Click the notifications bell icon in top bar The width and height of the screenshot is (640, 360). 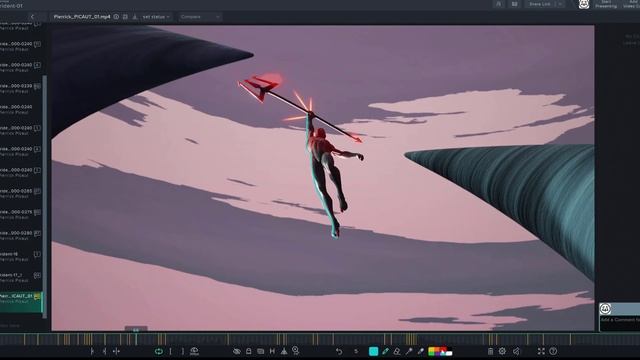(498, 4)
